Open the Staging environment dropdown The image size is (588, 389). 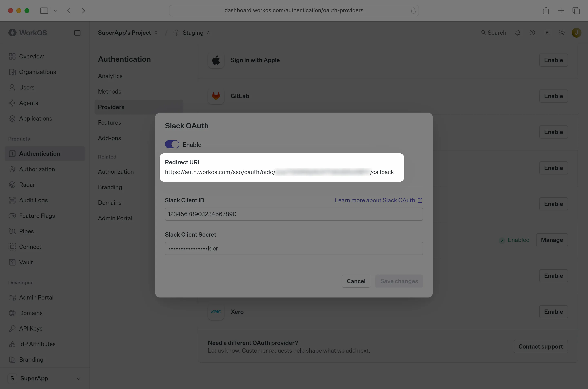[x=192, y=32]
